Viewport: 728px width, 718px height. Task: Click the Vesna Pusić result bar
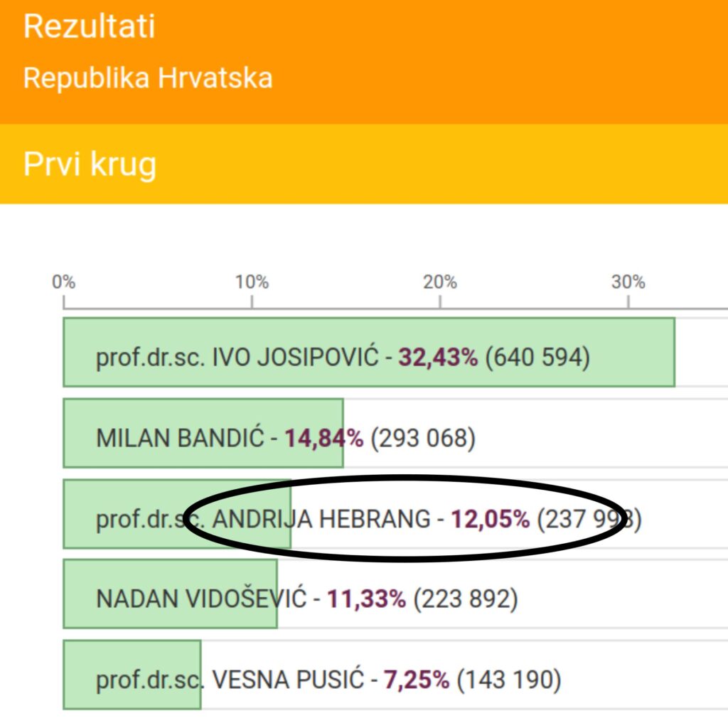tap(132, 675)
